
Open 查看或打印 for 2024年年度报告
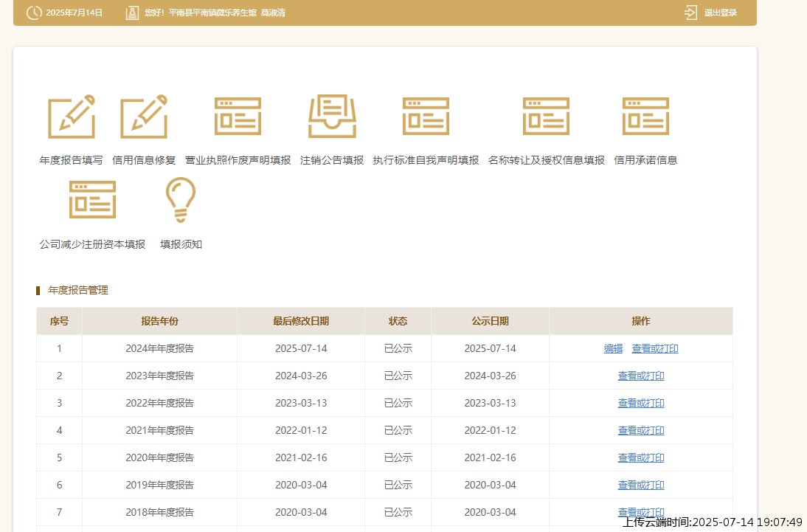click(654, 349)
